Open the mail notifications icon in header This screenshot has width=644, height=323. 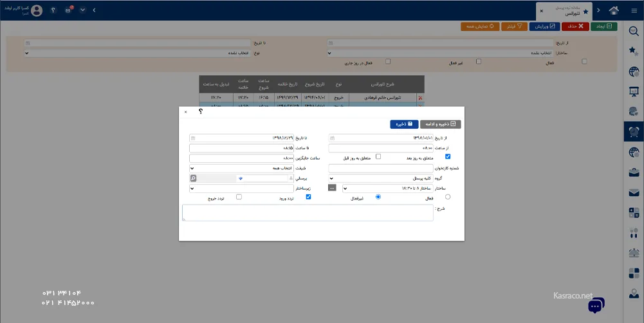pyautogui.click(x=68, y=10)
